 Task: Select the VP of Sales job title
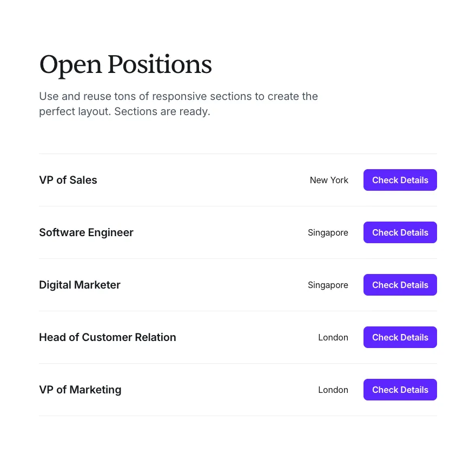[68, 180]
